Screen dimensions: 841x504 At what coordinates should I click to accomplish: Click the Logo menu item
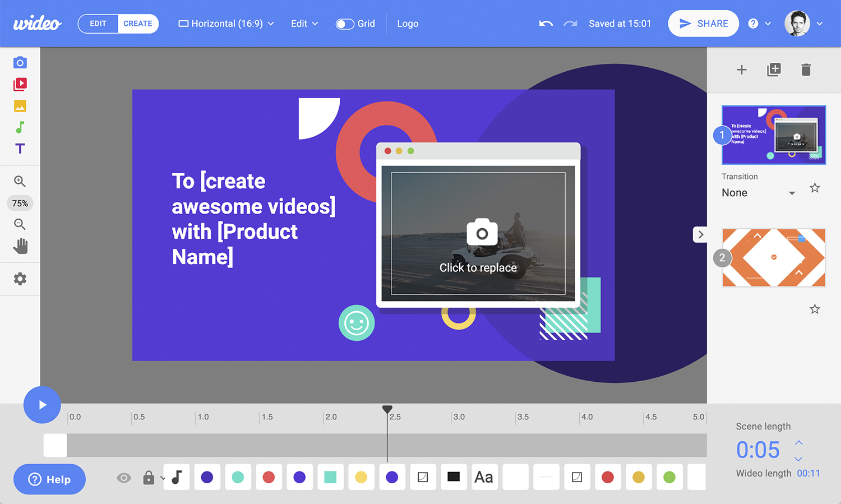tap(408, 24)
